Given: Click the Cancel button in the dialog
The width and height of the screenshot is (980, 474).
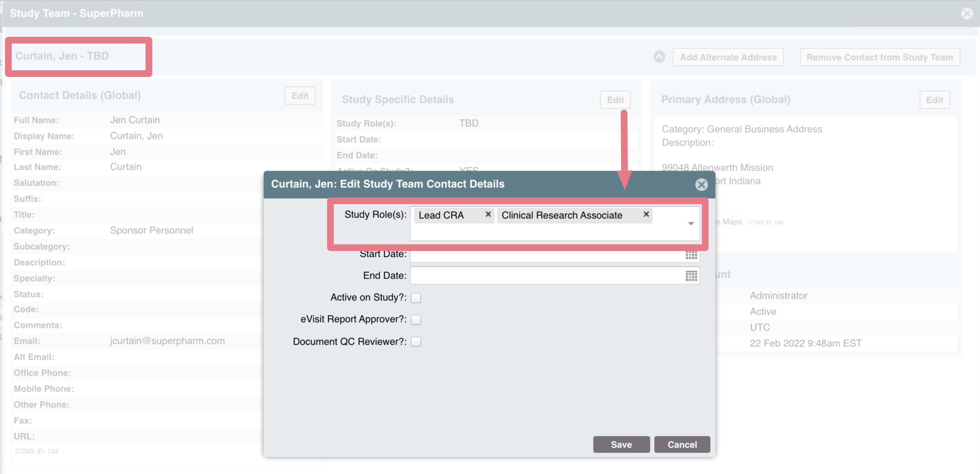Looking at the screenshot, I should click(x=682, y=444).
